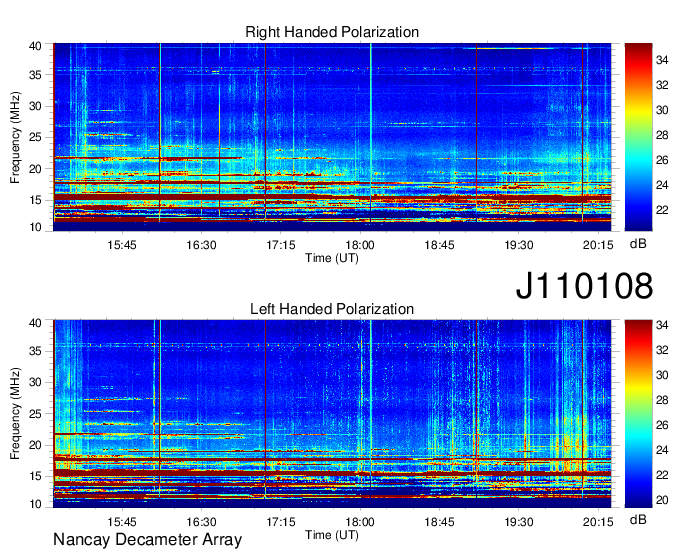Click inside the Left Handed spectrogram image
Screen dimensions: 680x552
pos(332,414)
